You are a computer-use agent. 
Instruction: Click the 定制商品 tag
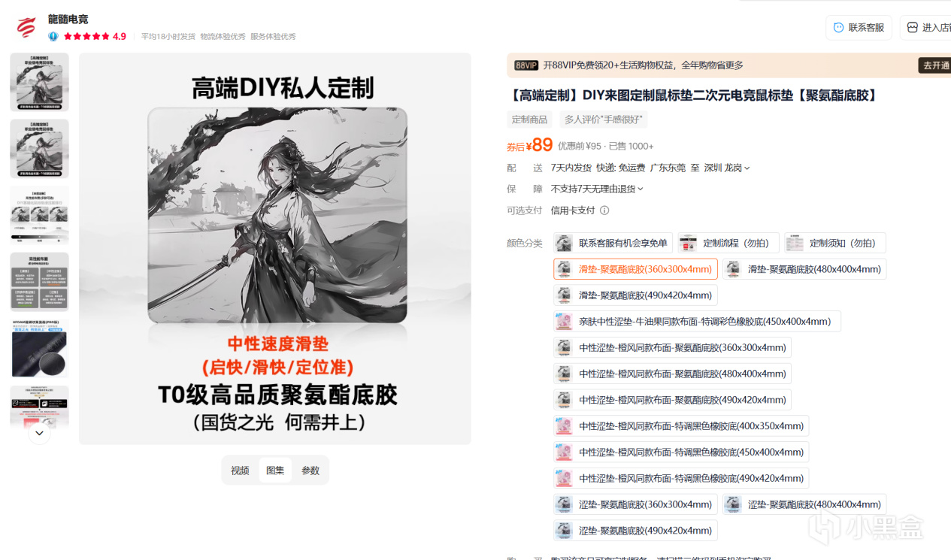pos(529,120)
